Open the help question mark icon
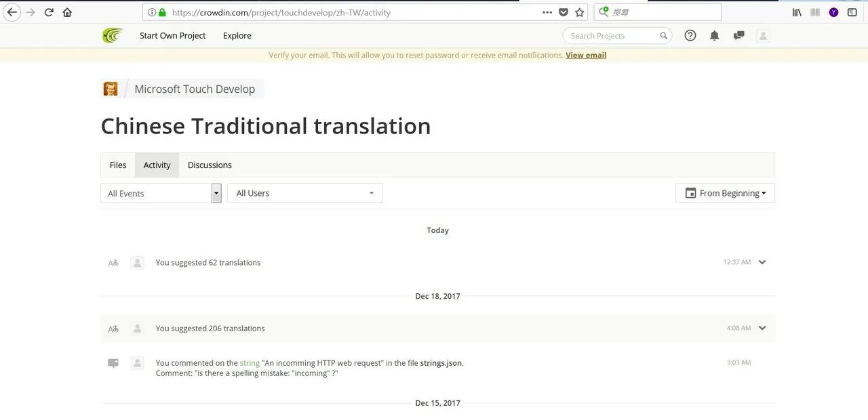Screen dimensions: 868x420 coord(690,36)
